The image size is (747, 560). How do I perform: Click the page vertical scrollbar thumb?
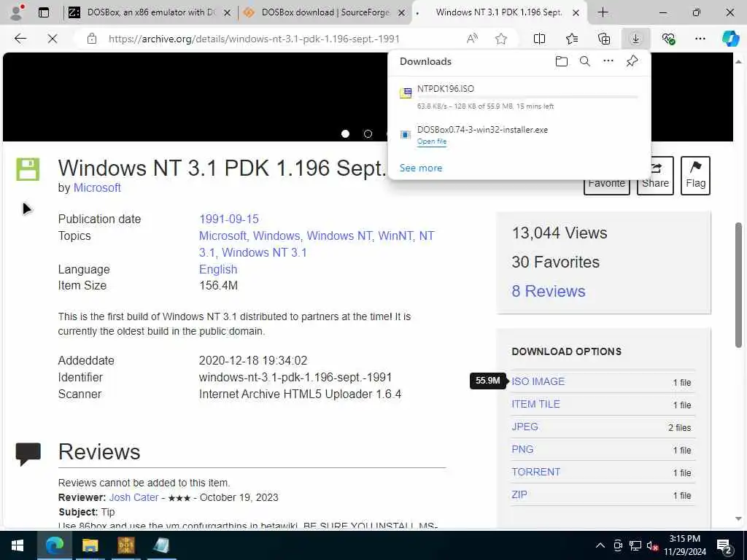tap(738, 285)
